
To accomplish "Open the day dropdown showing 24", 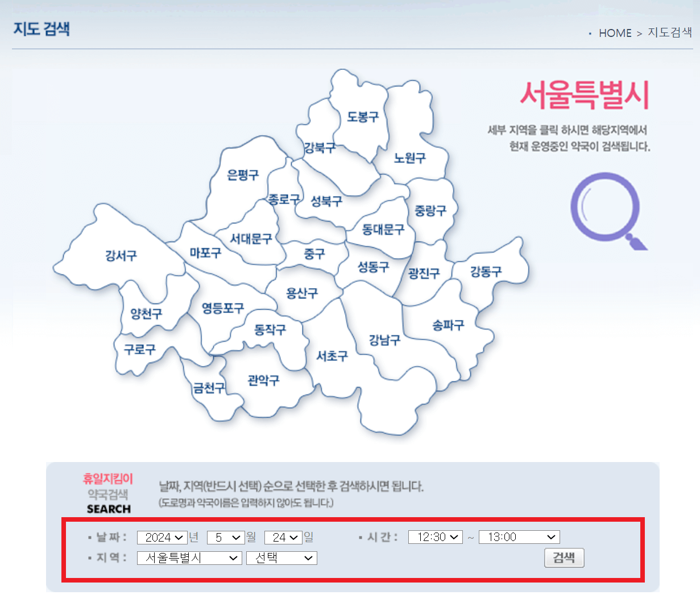I will click(x=283, y=537).
